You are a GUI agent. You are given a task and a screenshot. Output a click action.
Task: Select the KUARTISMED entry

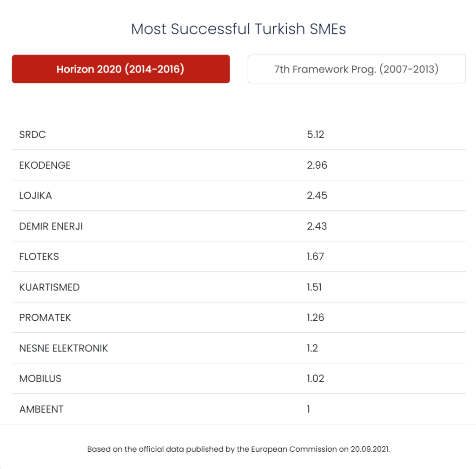(x=49, y=287)
